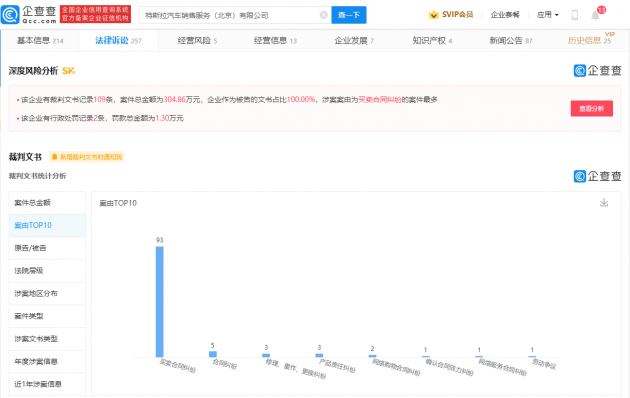The width and height of the screenshot is (630, 398).
Task: Click the 网络购物合同纠纷 bar labeled 2
Action: pos(372,356)
